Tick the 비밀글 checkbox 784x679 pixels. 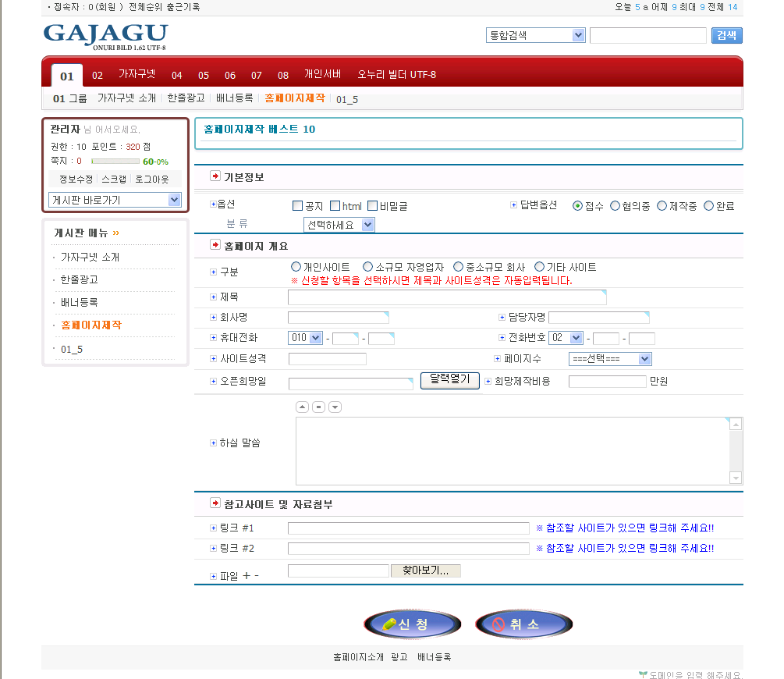point(372,206)
